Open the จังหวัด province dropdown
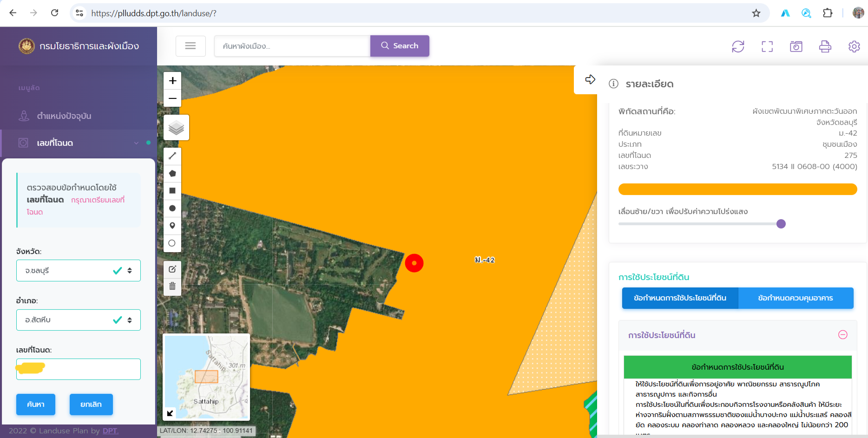 click(79, 271)
